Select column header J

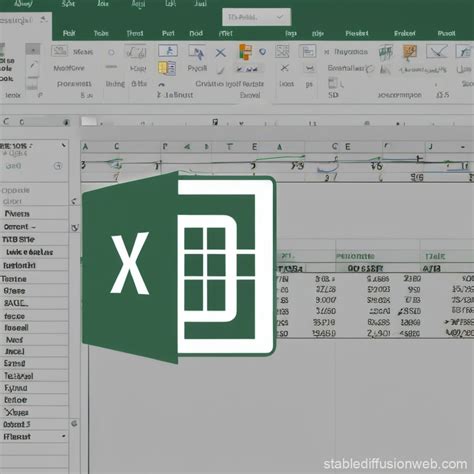[430, 146]
